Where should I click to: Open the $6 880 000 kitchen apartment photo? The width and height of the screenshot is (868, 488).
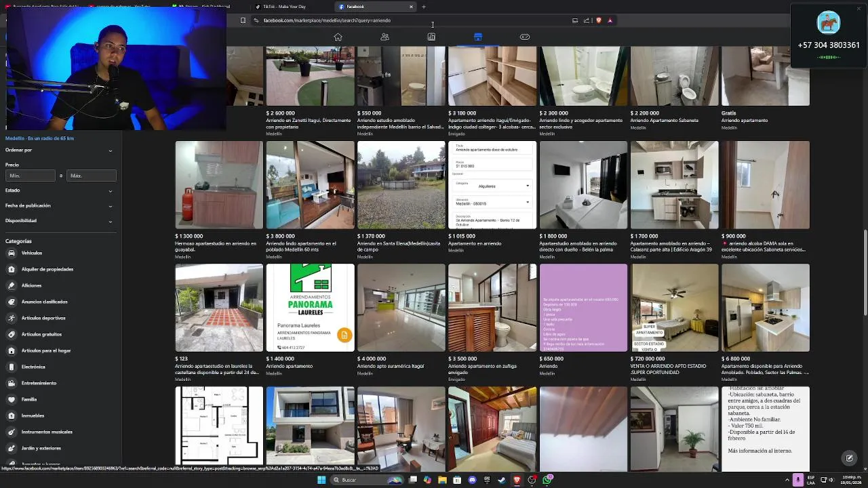point(766,308)
